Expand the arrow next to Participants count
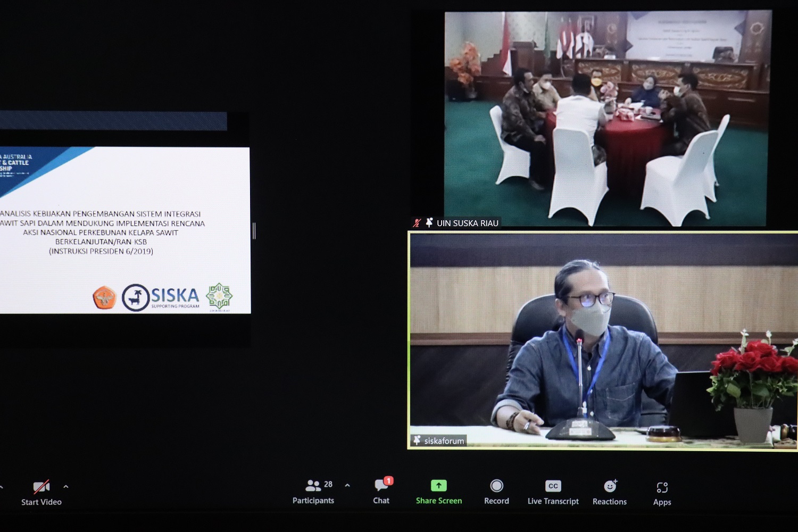Image resolution: width=798 pixels, height=532 pixels. (x=347, y=485)
